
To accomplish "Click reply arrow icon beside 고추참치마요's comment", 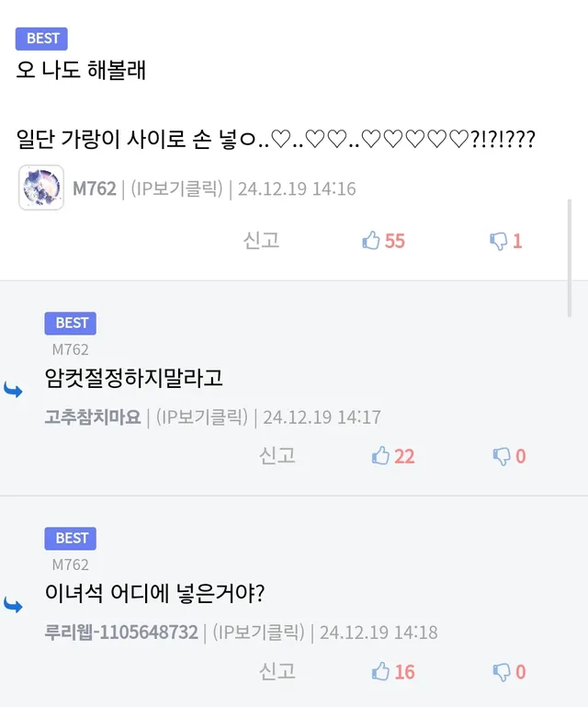I will tap(13, 390).
